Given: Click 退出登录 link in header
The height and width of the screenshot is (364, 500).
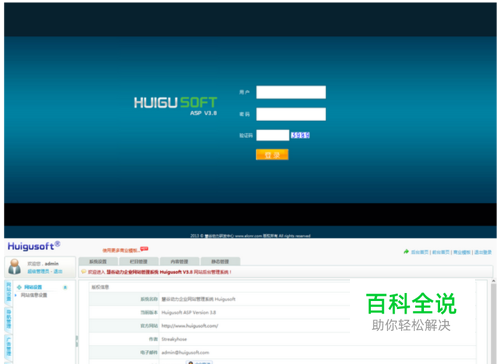Looking at the screenshot, I should pyautogui.click(x=483, y=252).
